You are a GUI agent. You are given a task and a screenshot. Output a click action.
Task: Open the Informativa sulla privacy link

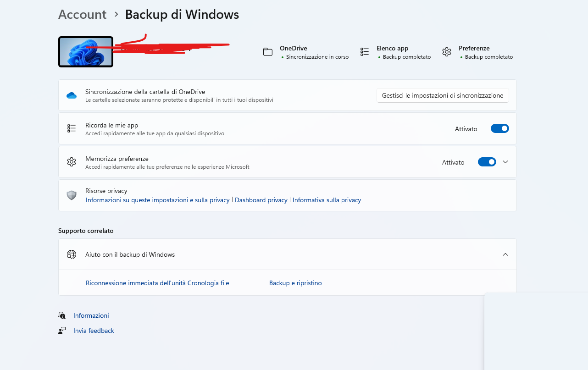(x=327, y=200)
